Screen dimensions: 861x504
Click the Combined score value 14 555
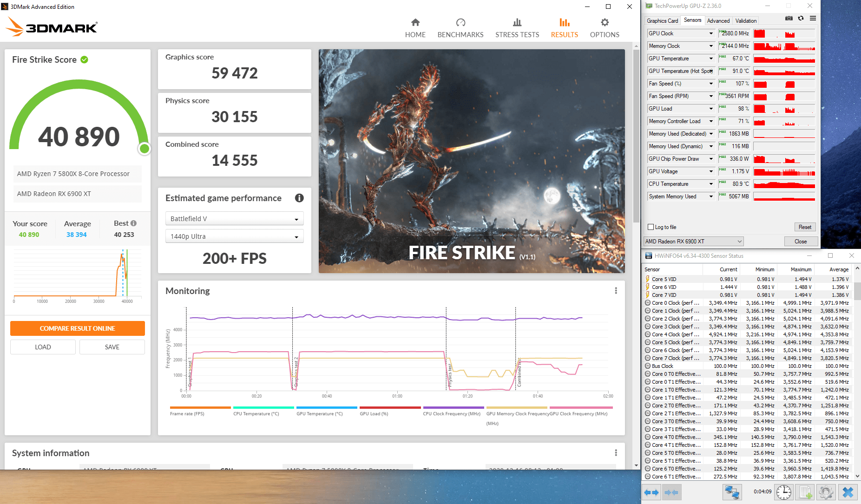[235, 160]
